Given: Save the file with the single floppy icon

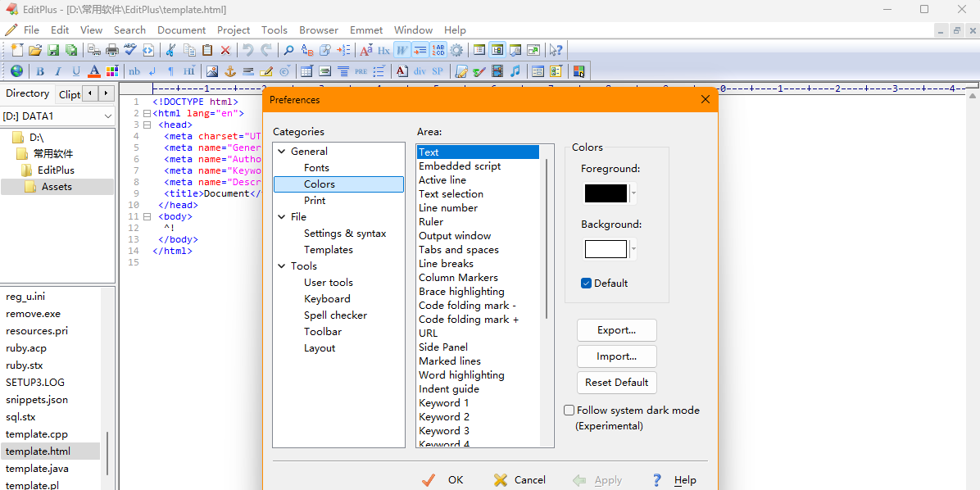Looking at the screenshot, I should [x=54, y=50].
